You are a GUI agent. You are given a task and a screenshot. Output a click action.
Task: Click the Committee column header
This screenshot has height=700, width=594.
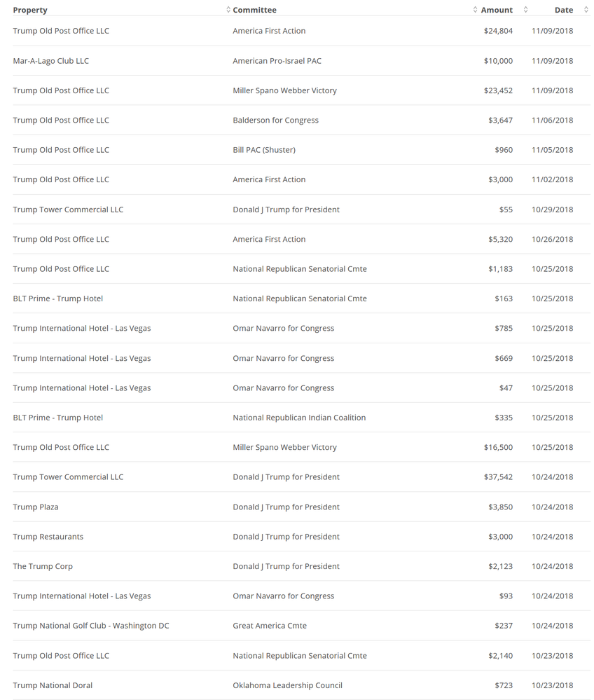(254, 10)
